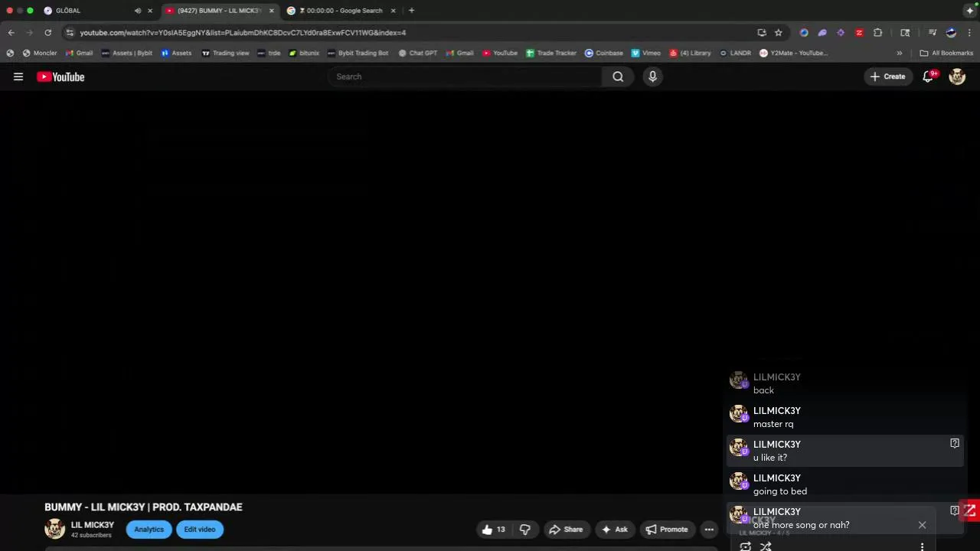Click the 'going to bed' chat message
This screenshot has height=551, width=980.
click(779, 491)
